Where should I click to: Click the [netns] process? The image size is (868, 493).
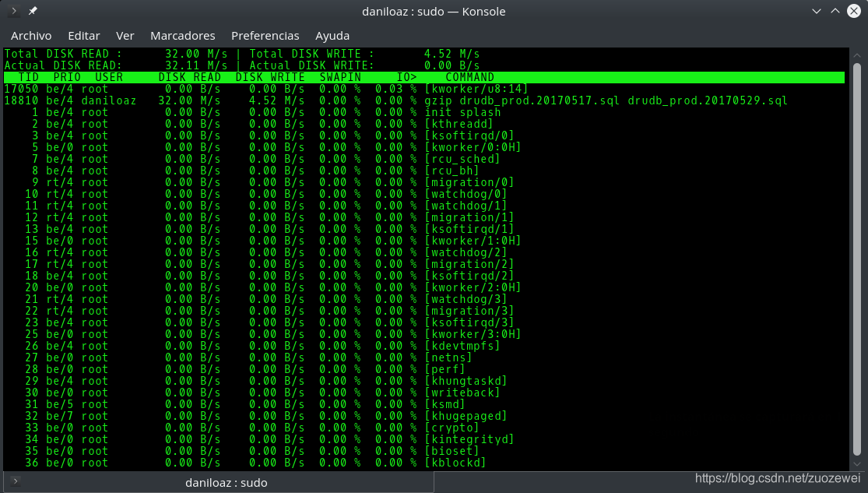tap(448, 357)
